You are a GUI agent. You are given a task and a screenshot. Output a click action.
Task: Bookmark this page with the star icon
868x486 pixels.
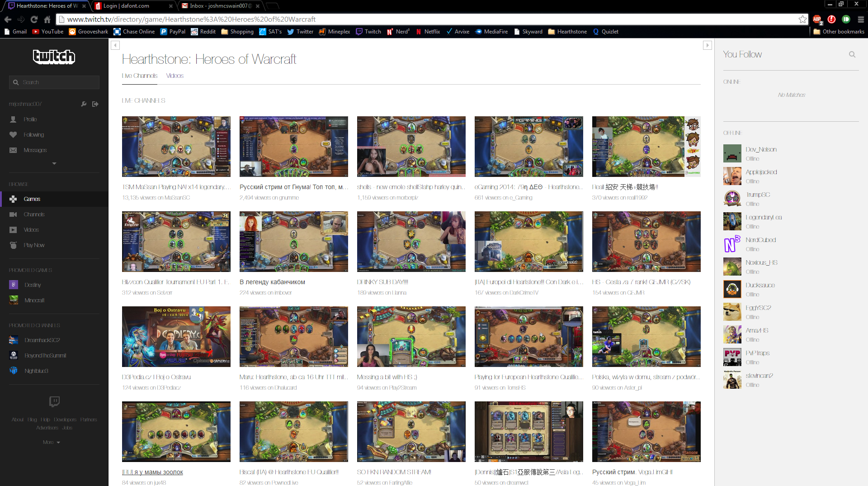click(x=802, y=19)
